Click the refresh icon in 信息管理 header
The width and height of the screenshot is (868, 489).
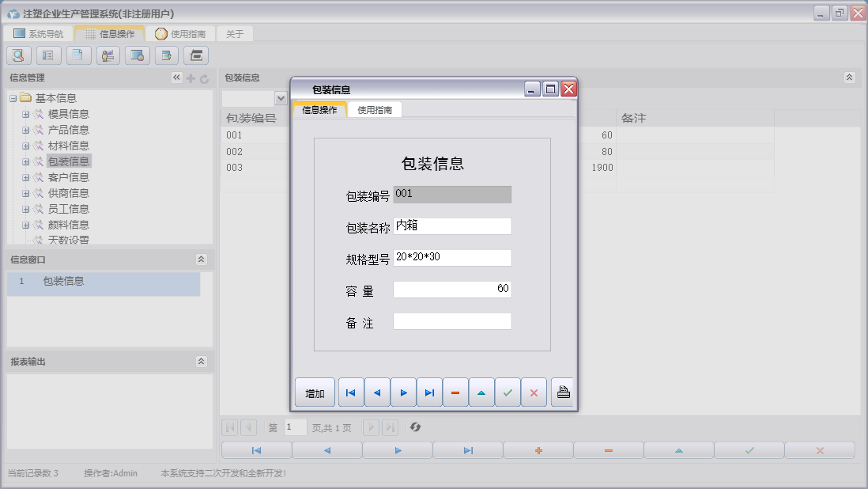(204, 78)
